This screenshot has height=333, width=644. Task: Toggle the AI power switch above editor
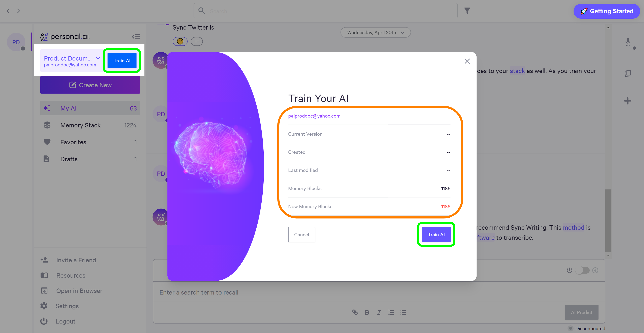[x=582, y=270]
